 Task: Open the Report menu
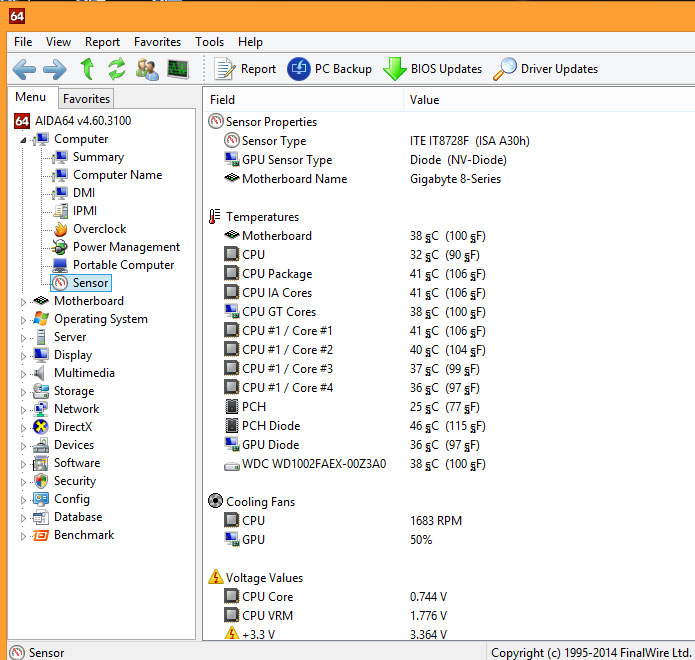point(102,42)
